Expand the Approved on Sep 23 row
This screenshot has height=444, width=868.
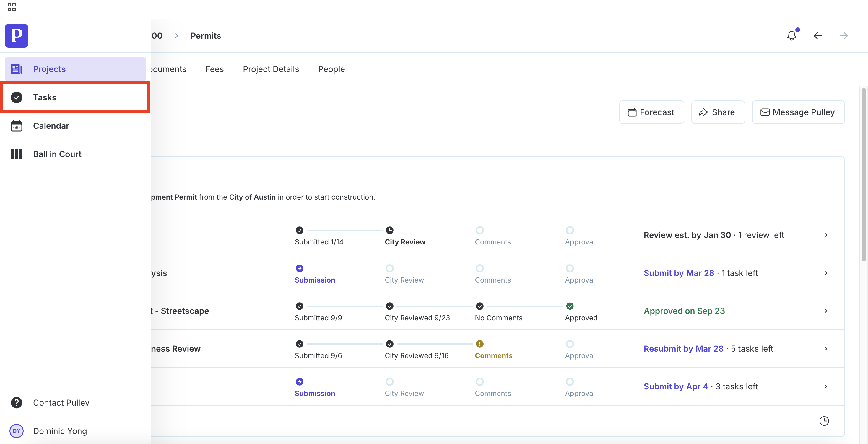tap(825, 311)
